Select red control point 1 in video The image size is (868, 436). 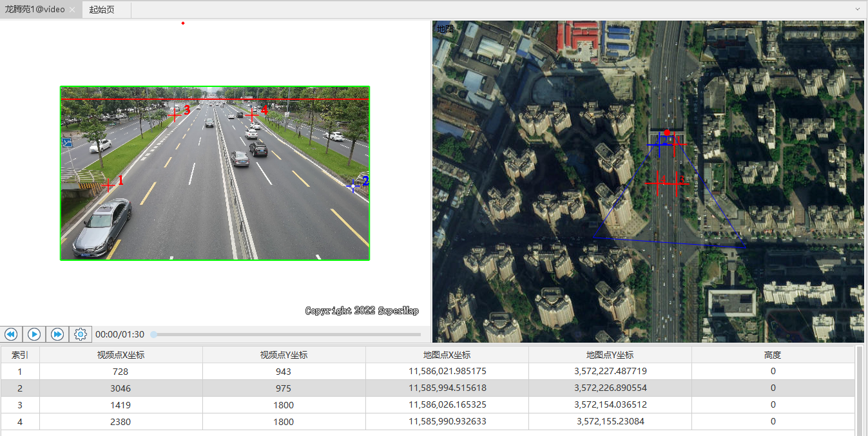[x=108, y=185]
